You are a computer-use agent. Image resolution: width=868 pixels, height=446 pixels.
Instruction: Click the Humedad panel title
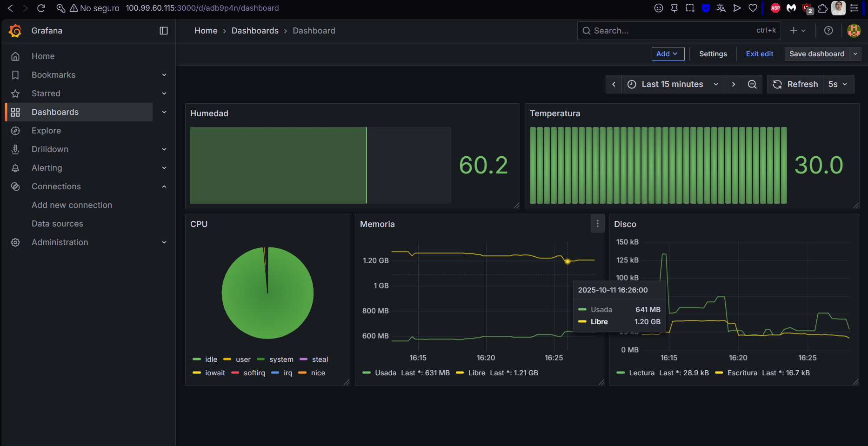[x=209, y=113]
